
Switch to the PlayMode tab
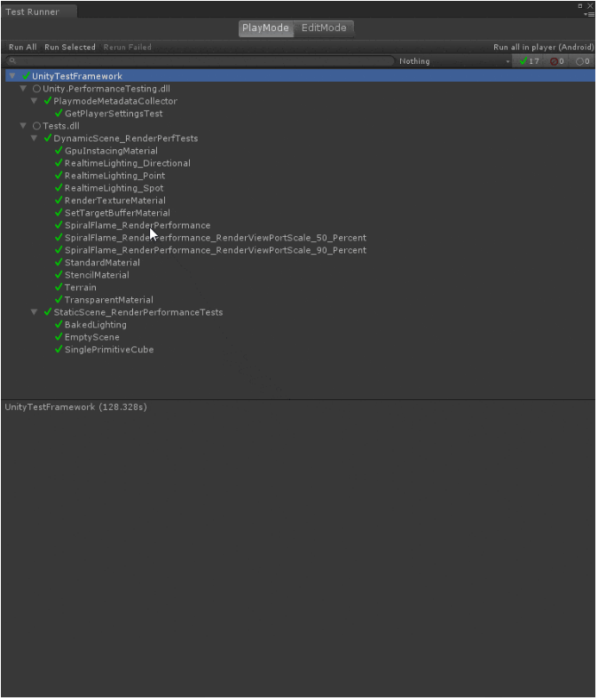[265, 28]
